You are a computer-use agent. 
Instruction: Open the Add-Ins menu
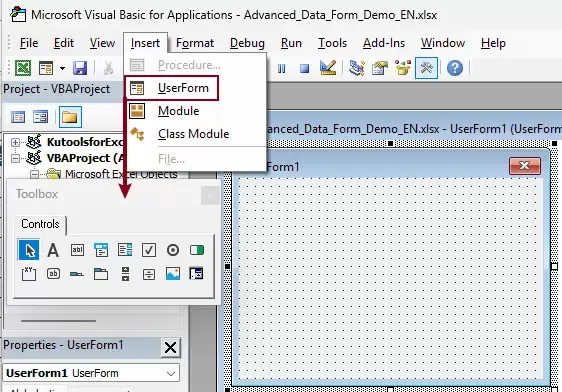point(384,43)
